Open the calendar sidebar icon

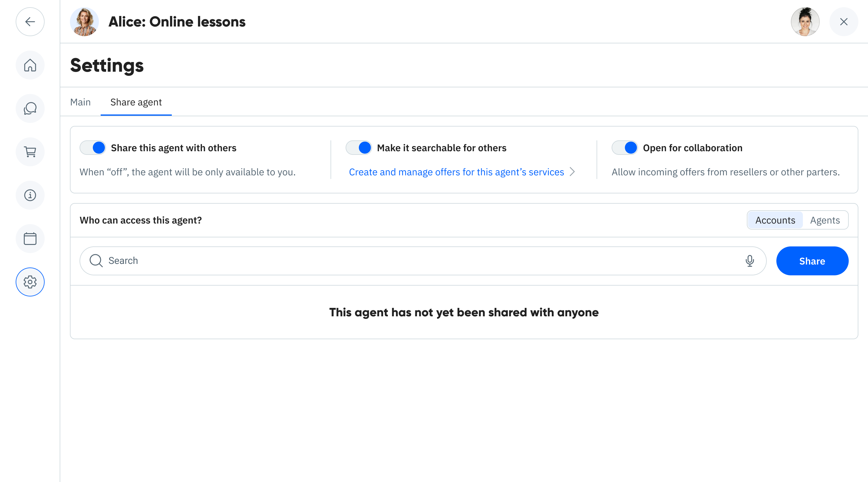[30, 239]
